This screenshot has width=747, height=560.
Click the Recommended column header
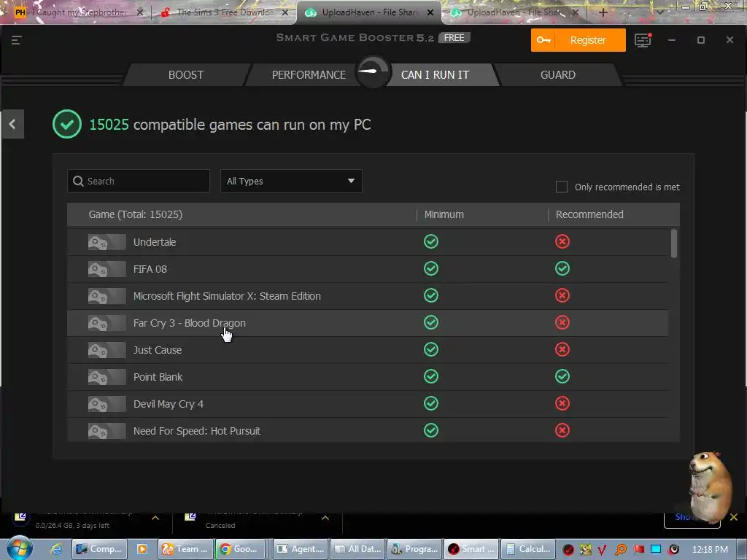tap(589, 214)
